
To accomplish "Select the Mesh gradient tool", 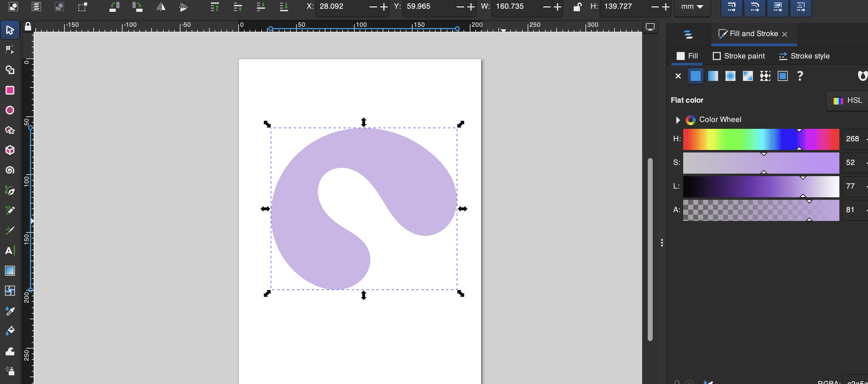I will [10, 291].
